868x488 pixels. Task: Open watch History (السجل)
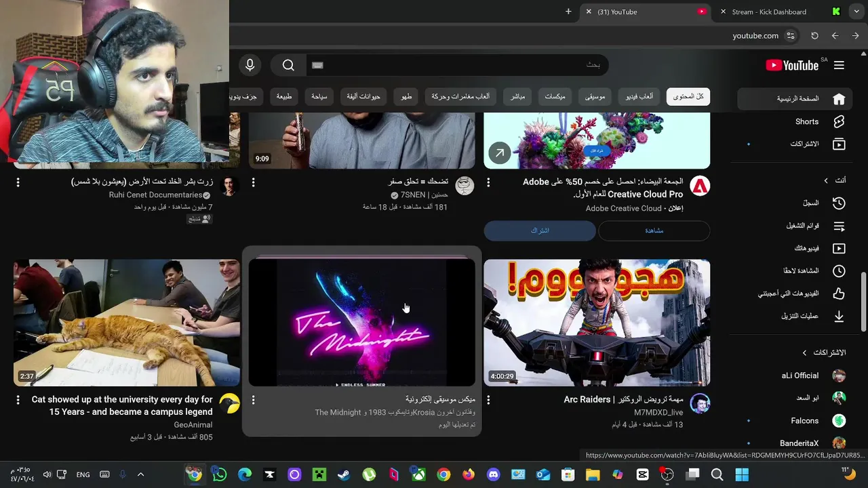794,203
